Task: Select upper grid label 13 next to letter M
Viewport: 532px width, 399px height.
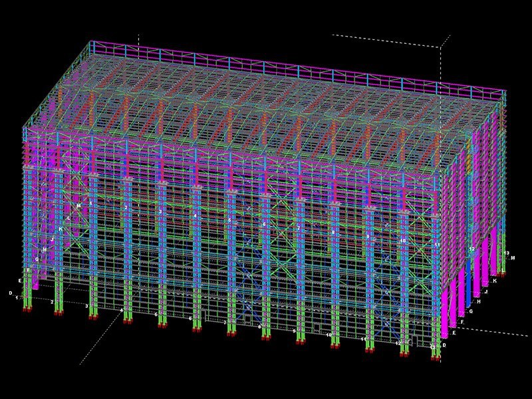Action: tap(507, 253)
